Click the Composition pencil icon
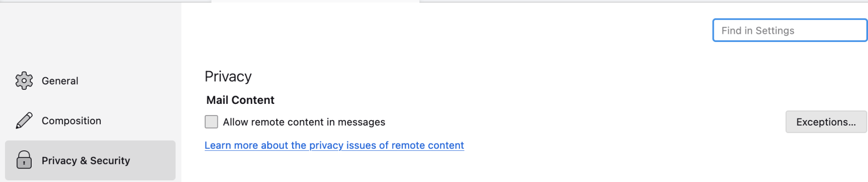868x182 pixels. tap(24, 121)
